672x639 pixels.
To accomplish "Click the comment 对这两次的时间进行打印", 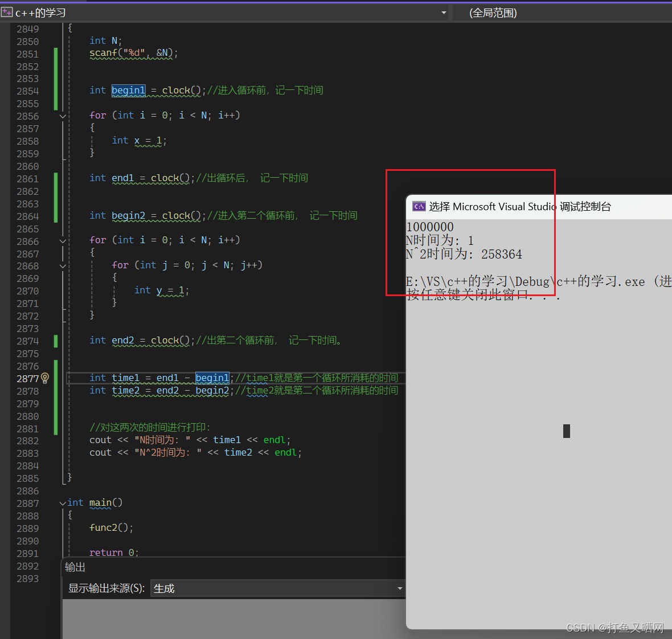I will [150, 427].
